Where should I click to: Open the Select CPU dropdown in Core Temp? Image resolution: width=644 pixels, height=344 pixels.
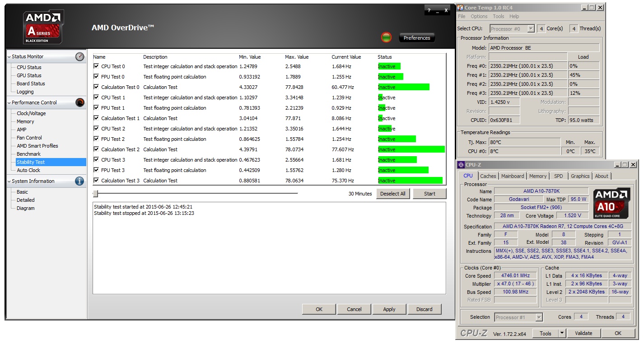tap(531, 29)
